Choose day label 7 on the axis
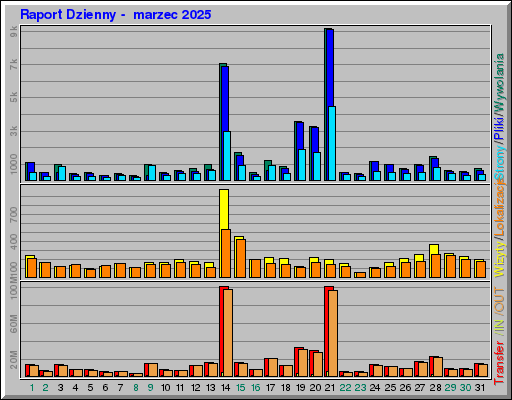 coord(120,388)
